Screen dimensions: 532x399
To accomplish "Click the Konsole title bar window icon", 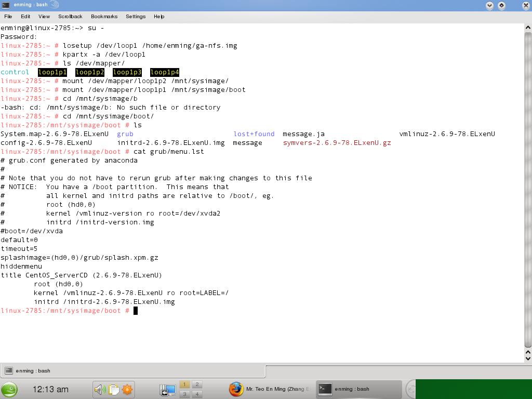I will click(5, 5).
